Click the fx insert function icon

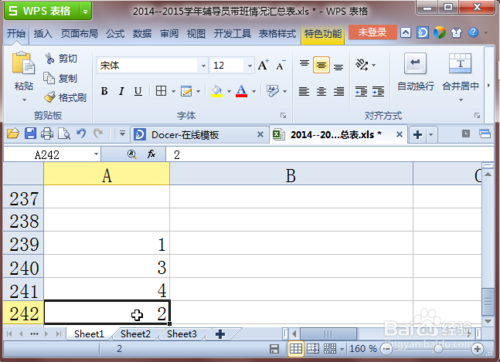point(151,154)
